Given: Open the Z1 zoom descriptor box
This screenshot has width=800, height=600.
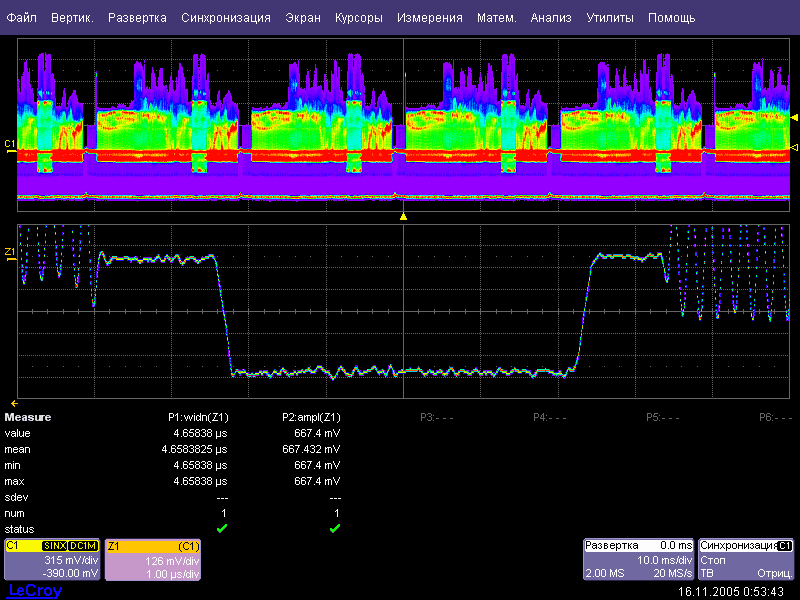Looking at the screenshot, I should coord(154,560).
